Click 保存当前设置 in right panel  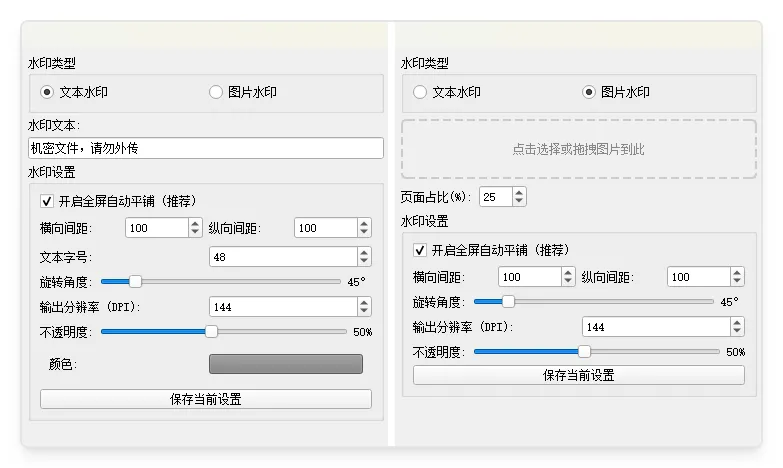(578, 375)
